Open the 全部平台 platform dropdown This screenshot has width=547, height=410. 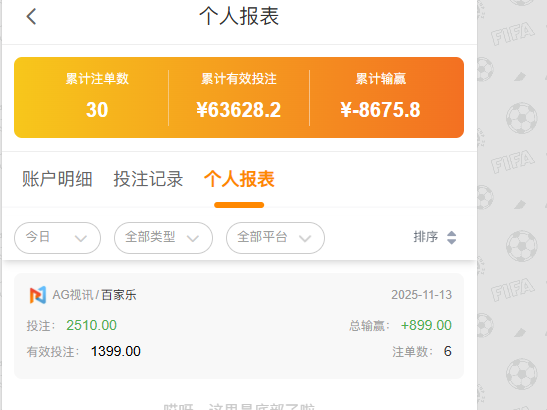click(x=276, y=238)
